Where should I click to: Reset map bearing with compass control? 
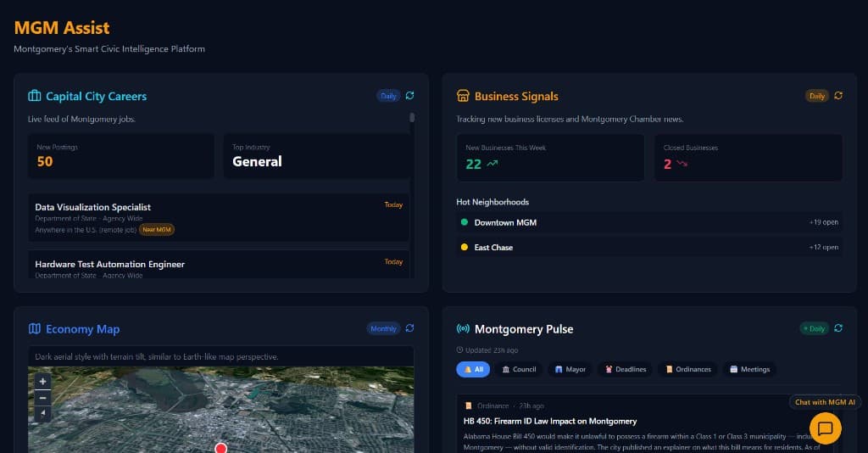[42, 413]
